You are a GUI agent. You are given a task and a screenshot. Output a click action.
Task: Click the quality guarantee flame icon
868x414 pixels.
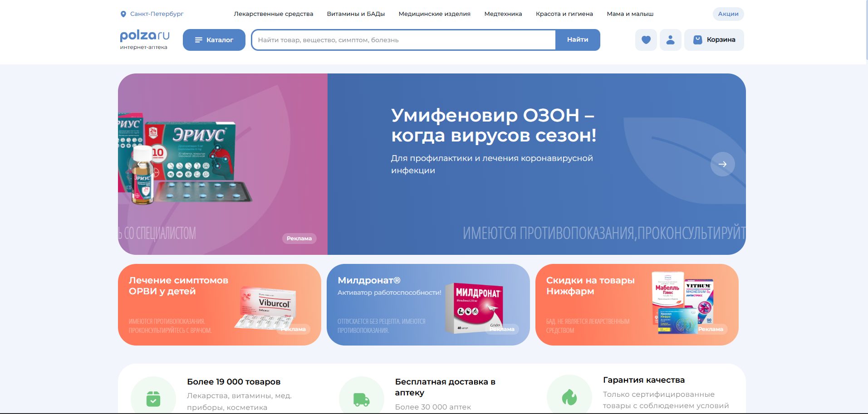click(569, 398)
